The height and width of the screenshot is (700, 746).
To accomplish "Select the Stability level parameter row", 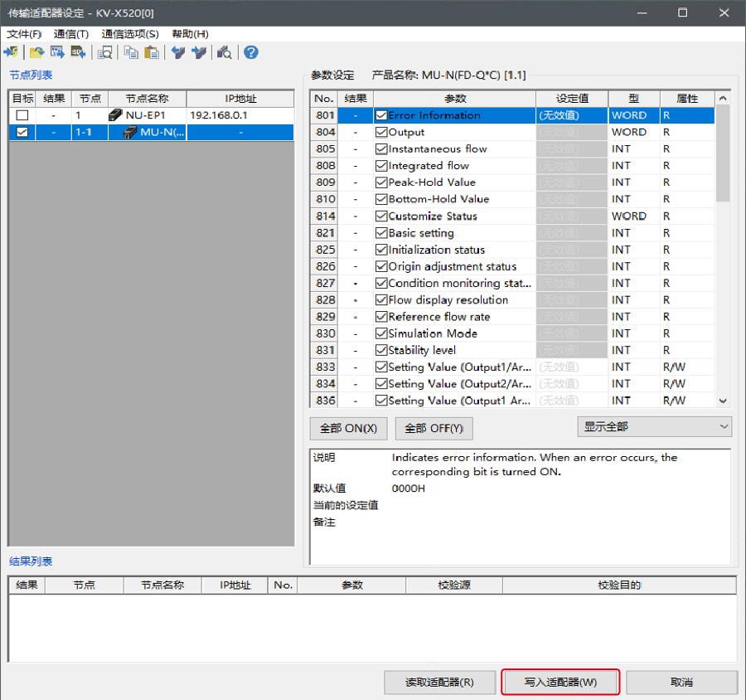I will pos(456,350).
